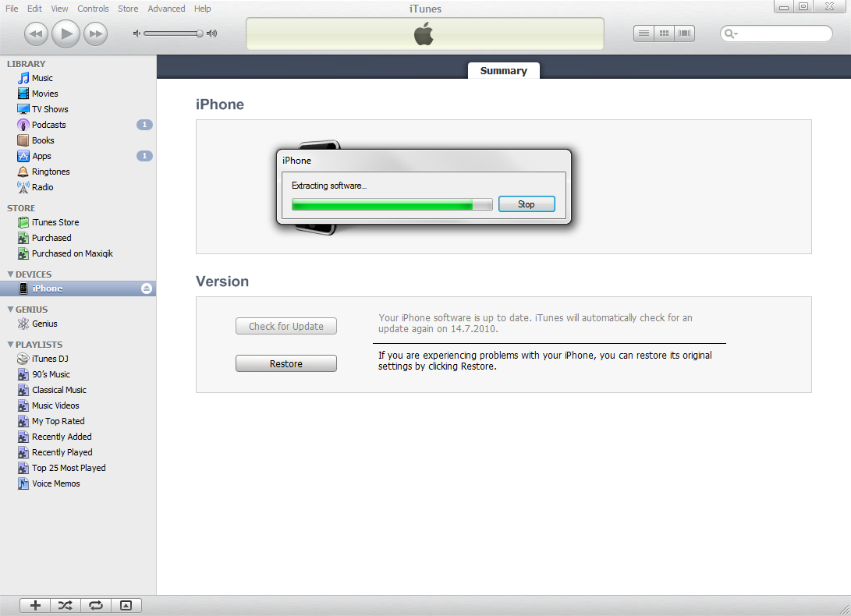Open the Genius item
Image resolution: width=851 pixels, height=616 pixels.
click(44, 324)
